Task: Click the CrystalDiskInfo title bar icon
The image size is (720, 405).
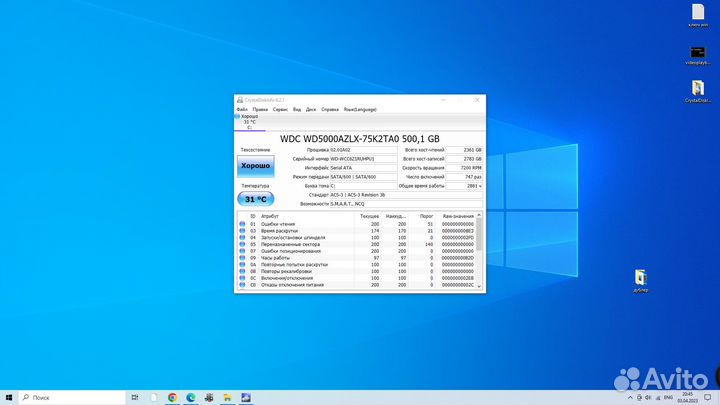Action: click(240, 100)
